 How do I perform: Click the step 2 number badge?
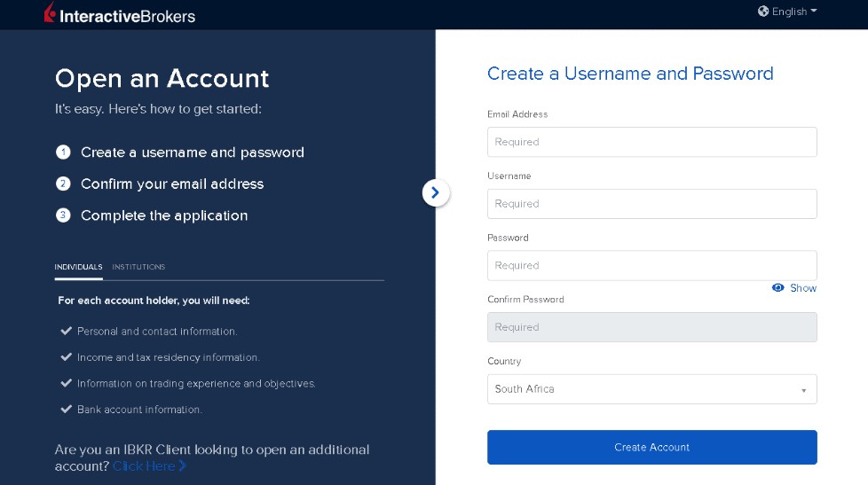coord(63,184)
